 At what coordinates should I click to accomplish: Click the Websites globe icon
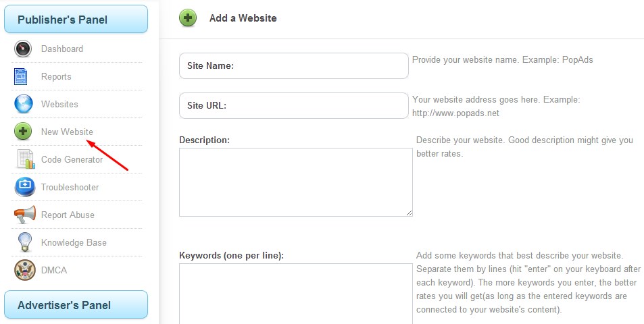click(24, 105)
